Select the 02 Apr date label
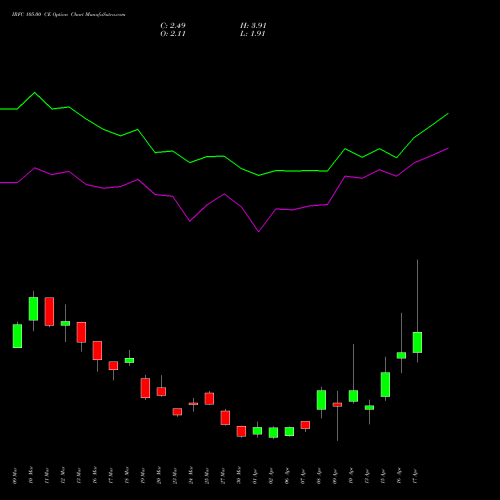The image size is (500, 500). (271, 476)
